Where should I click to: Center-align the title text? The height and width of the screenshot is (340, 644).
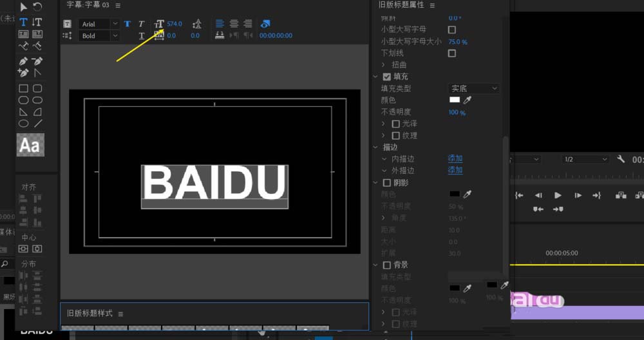pyautogui.click(x=234, y=24)
